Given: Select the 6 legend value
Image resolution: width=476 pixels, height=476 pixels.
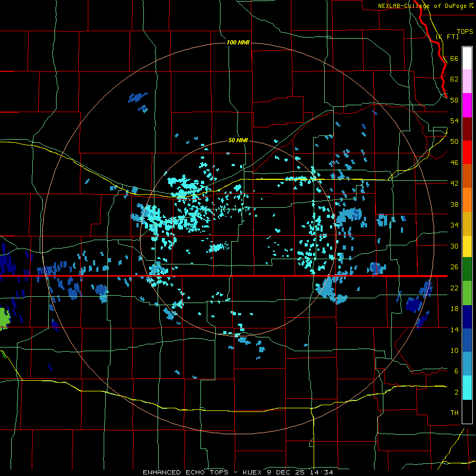Looking at the screenshot, I should click(x=456, y=371).
